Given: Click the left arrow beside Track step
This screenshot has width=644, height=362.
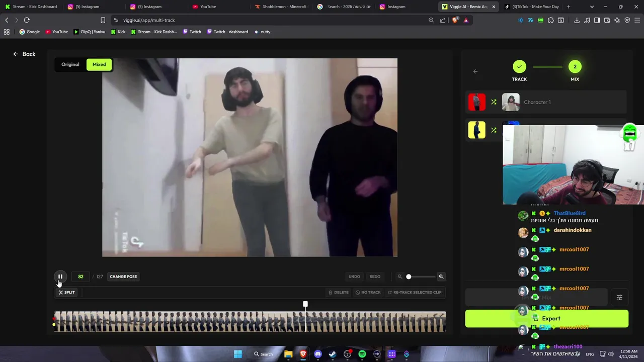Looking at the screenshot, I should tap(475, 71).
